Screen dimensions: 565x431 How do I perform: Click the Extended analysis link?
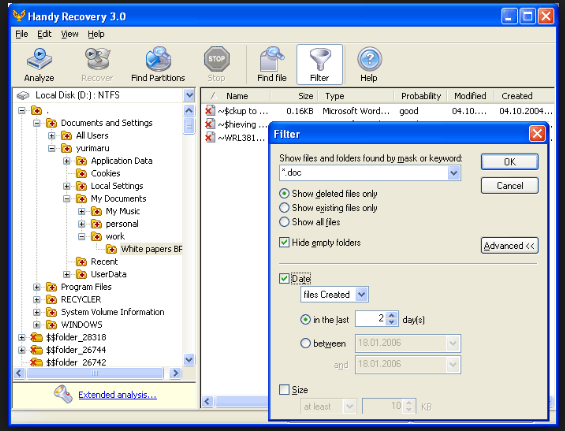tap(117, 395)
